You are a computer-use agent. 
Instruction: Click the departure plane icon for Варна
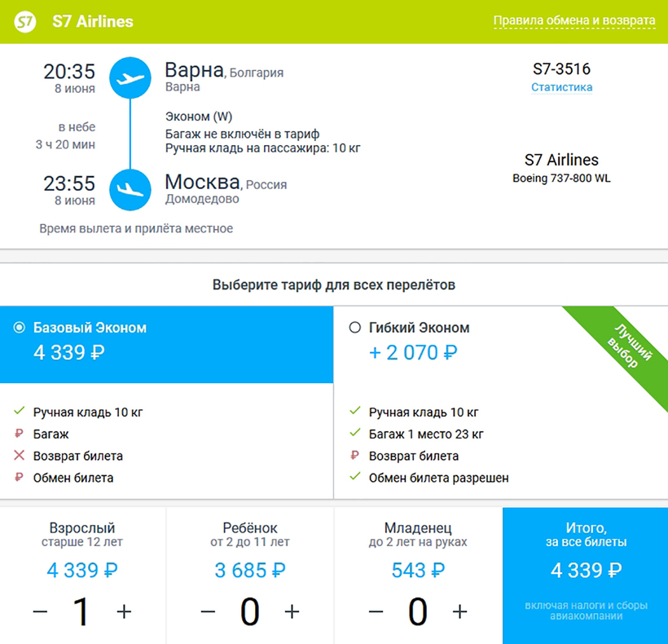pos(130,78)
